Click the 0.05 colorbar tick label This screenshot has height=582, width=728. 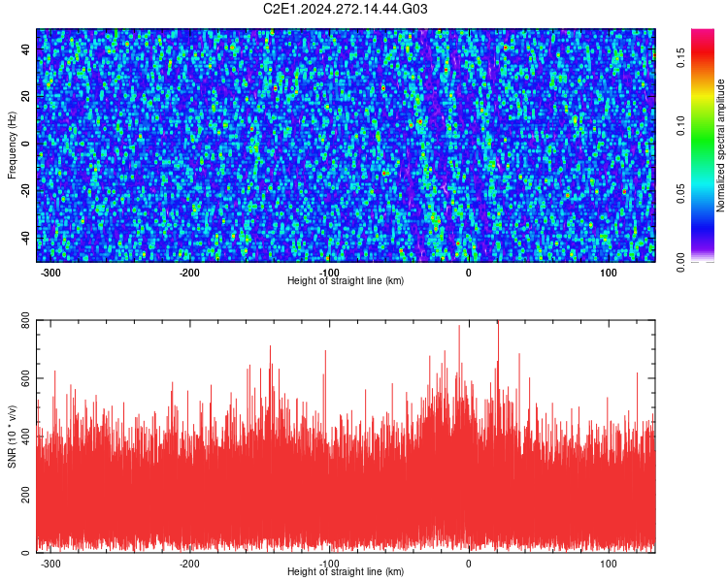point(680,194)
